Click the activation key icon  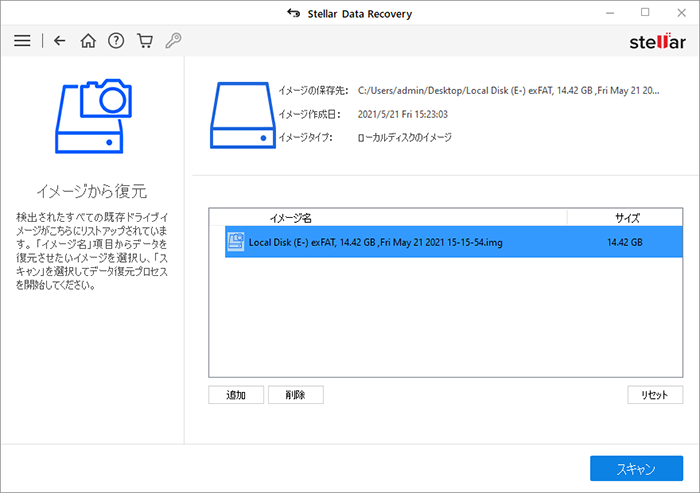[173, 40]
